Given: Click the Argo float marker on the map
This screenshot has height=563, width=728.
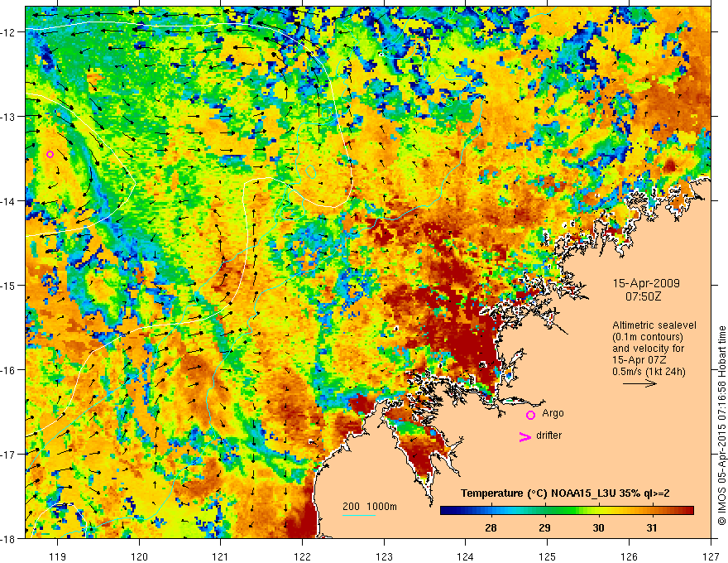Looking at the screenshot, I should (50, 154).
